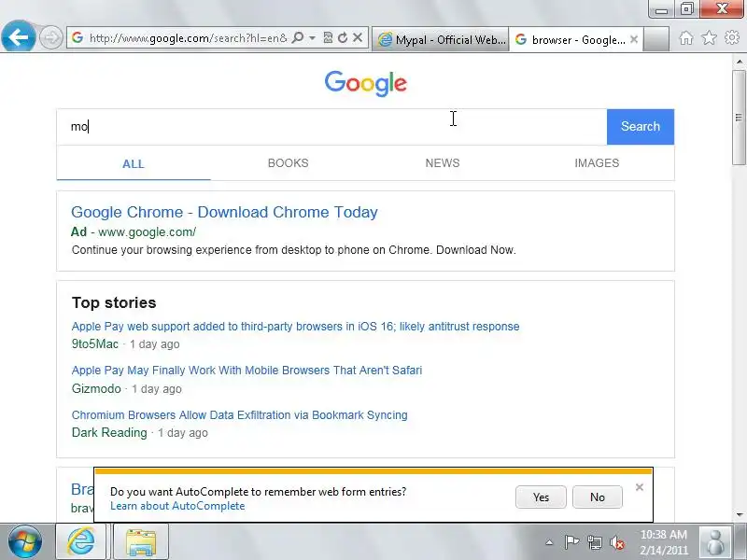The image size is (747, 560).
Task: Click the greyed-out forward arrow
Action: point(50,37)
